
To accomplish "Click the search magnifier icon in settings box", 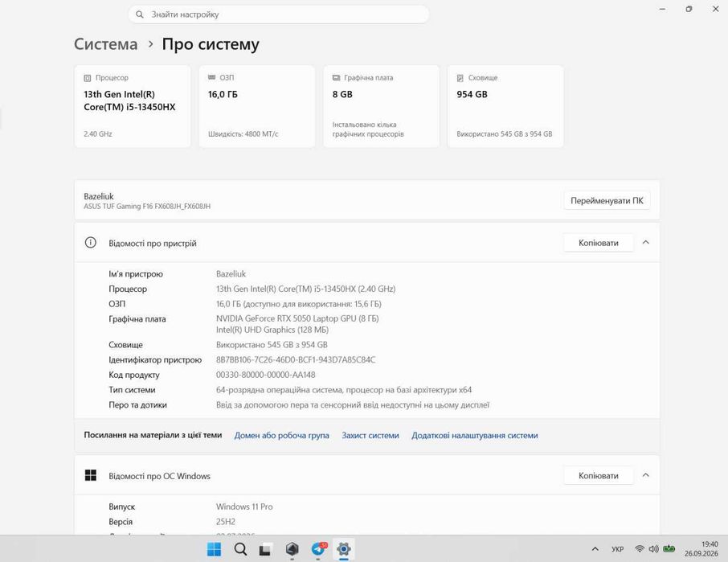I will (139, 14).
